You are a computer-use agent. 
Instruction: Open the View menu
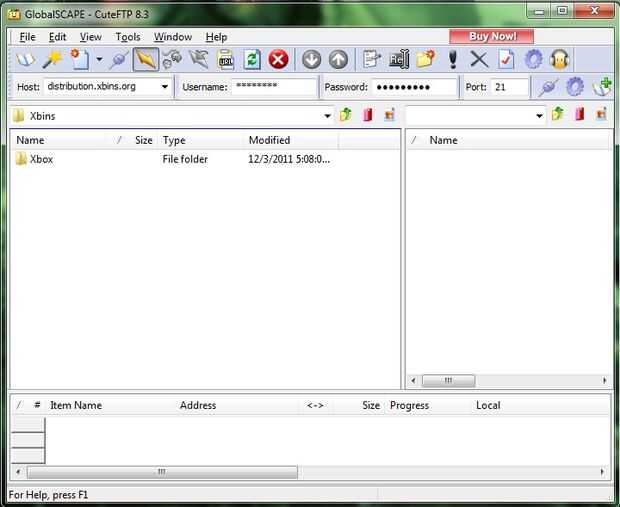tap(91, 37)
